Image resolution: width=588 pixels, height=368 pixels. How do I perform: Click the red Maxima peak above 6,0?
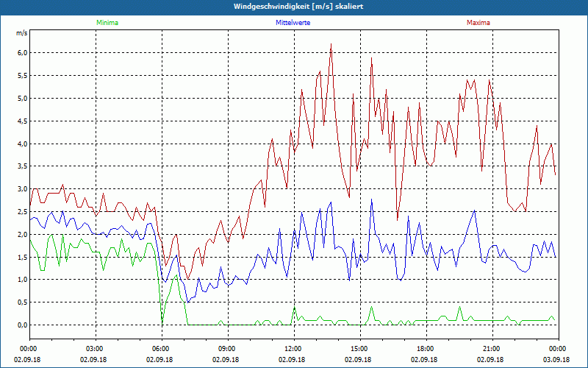[331, 44]
